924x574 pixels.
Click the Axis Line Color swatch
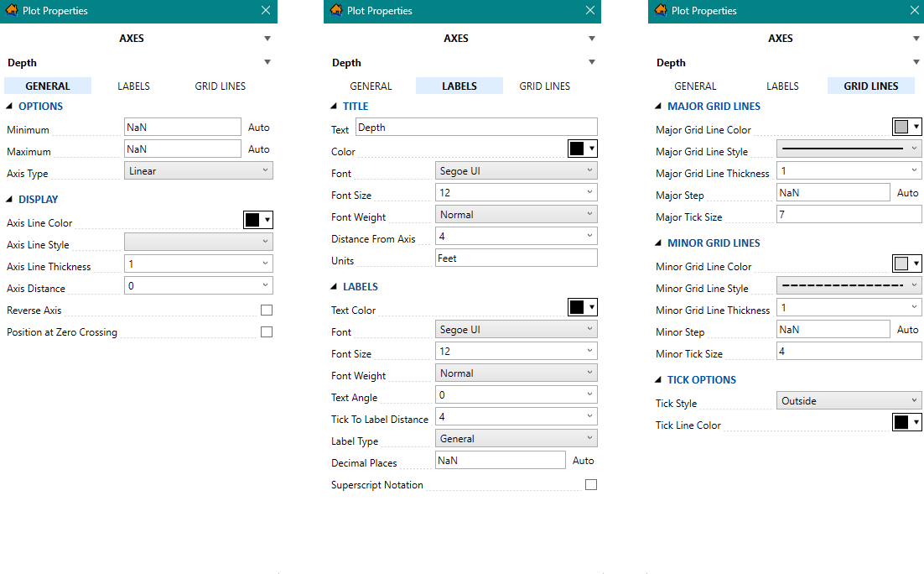pos(252,221)
